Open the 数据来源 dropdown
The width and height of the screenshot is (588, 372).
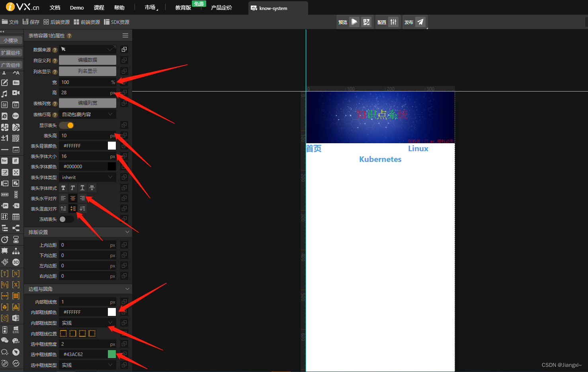88,49
